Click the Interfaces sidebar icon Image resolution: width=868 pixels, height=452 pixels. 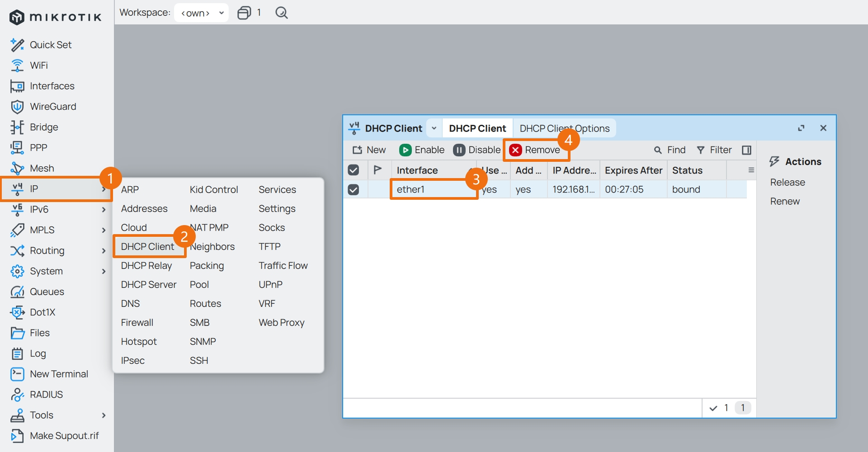[17, 86]
